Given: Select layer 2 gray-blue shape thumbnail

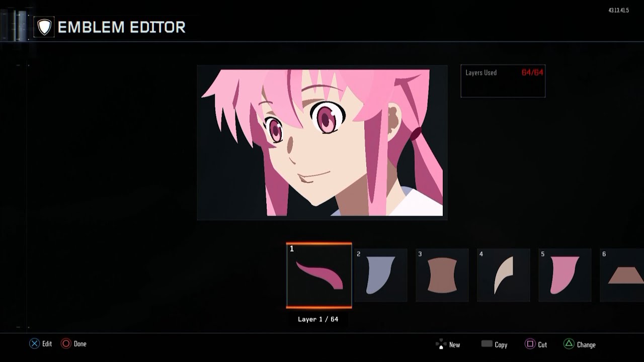Looking at the screenshot, I should (x=380, y=275).
